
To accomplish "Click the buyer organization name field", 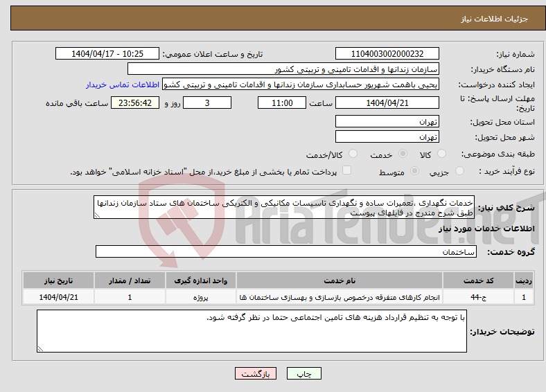I will tap(283, 69).
